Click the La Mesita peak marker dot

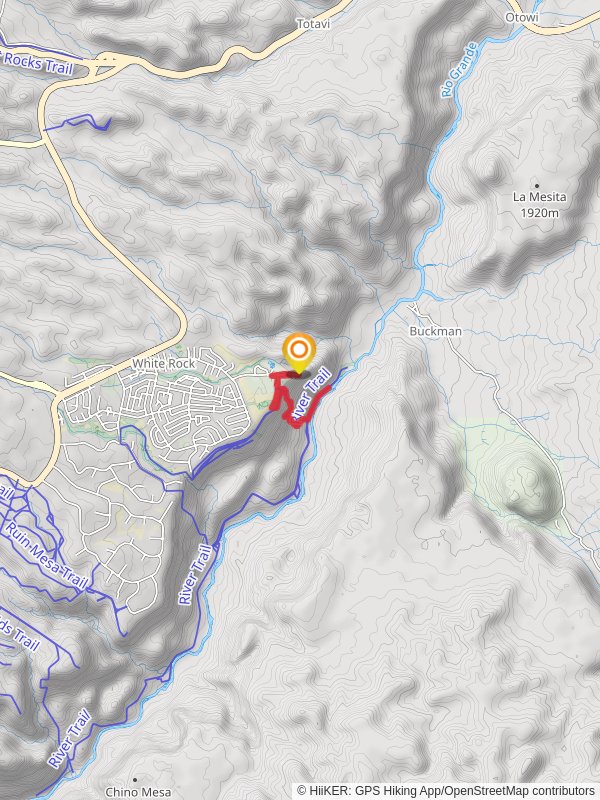click(x=537, y=186)
